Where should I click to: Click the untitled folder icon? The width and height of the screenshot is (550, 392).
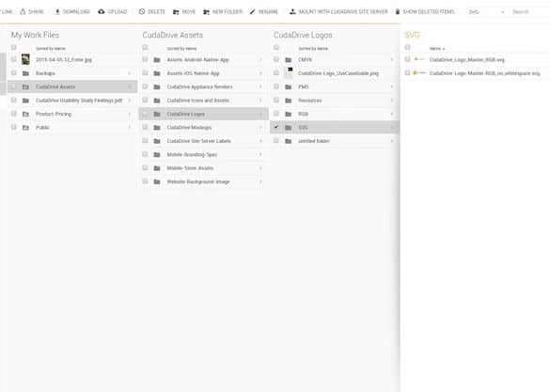289,141
